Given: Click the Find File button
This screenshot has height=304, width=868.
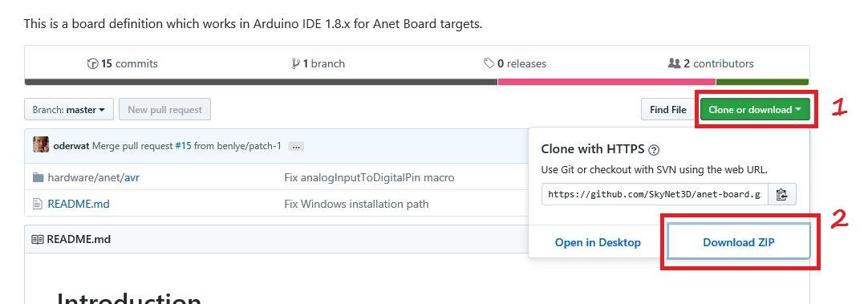Looking at the screenshot, I should click(667, 110).
